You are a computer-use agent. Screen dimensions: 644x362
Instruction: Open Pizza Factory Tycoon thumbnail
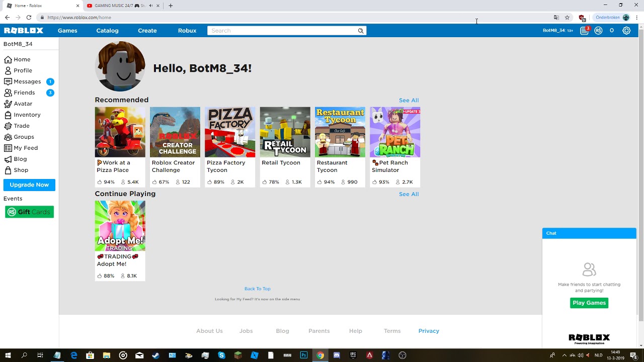pos(230,132)
